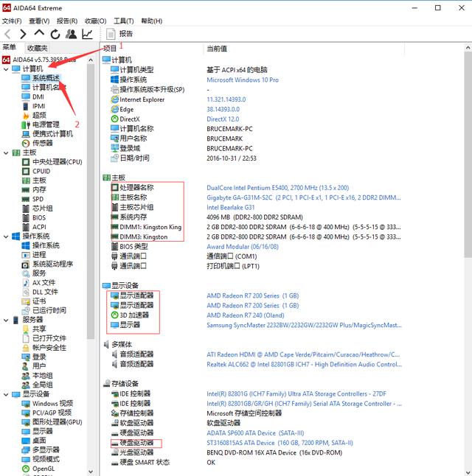The image size is (472, 476).
Task: Click the 已运行时间 uptime icon
Action: tap(26, 310)
